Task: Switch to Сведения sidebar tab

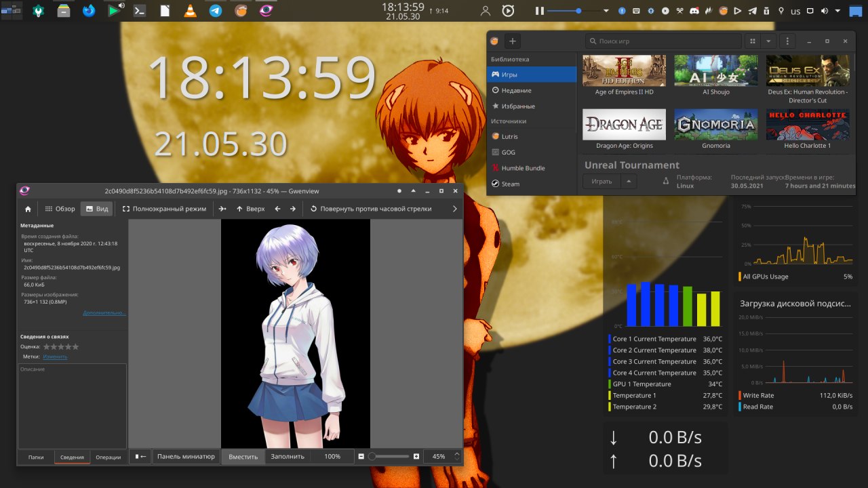Action: point(72,457)
